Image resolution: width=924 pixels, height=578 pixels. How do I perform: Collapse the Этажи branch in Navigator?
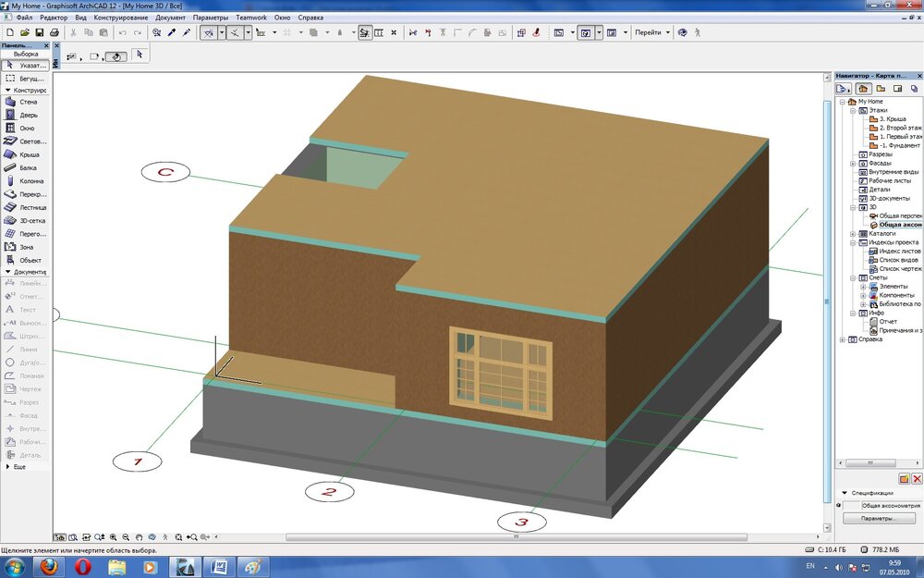pos(852,111)
